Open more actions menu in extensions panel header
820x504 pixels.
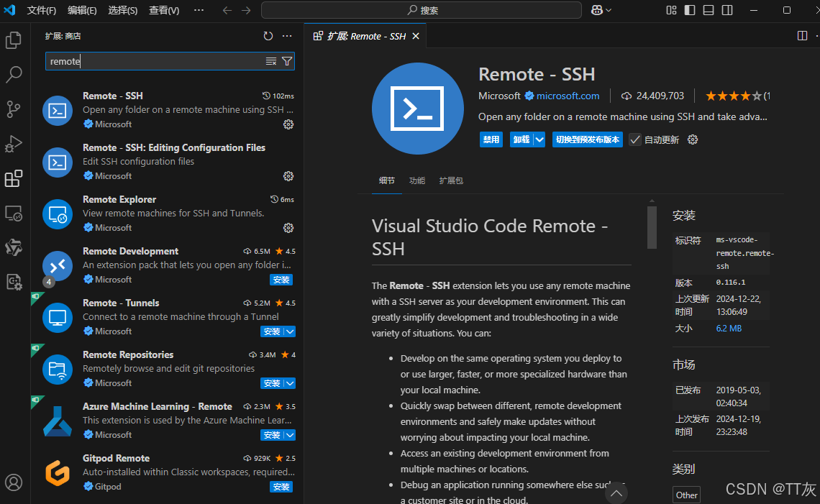tap(287, 36)
